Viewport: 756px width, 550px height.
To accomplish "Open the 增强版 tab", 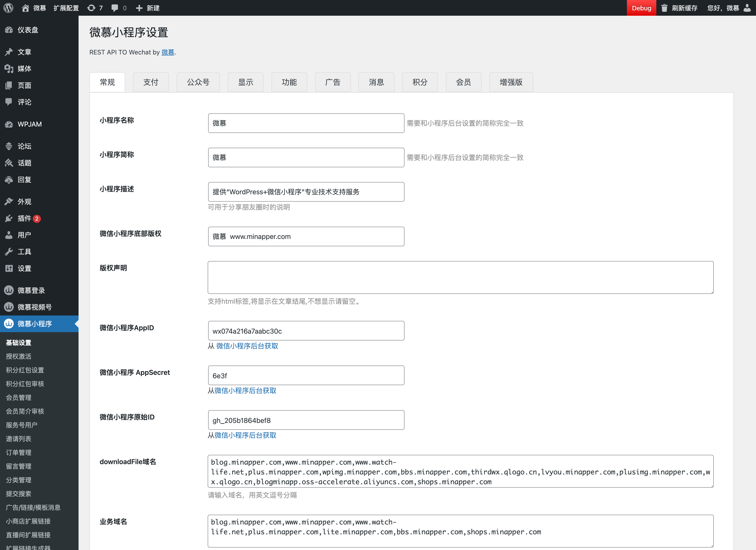I will tap(511, 82).
